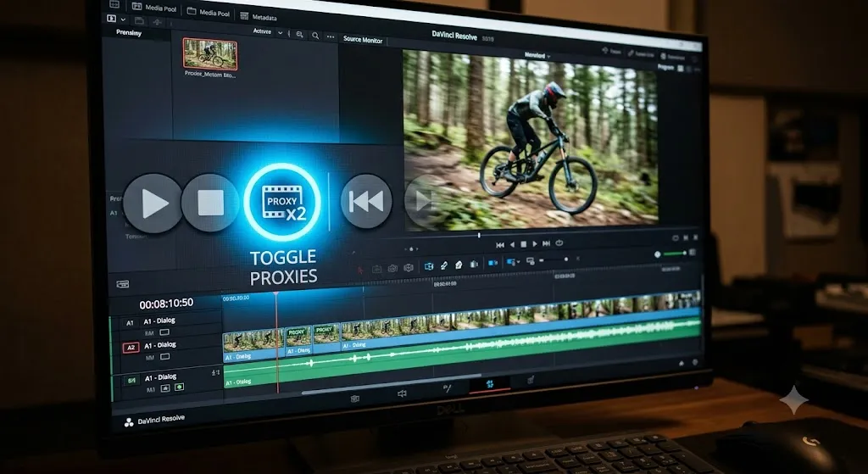The image size is (868, 474).
Task: Click the large Play button overlay
Action: (x=153, y=204)
